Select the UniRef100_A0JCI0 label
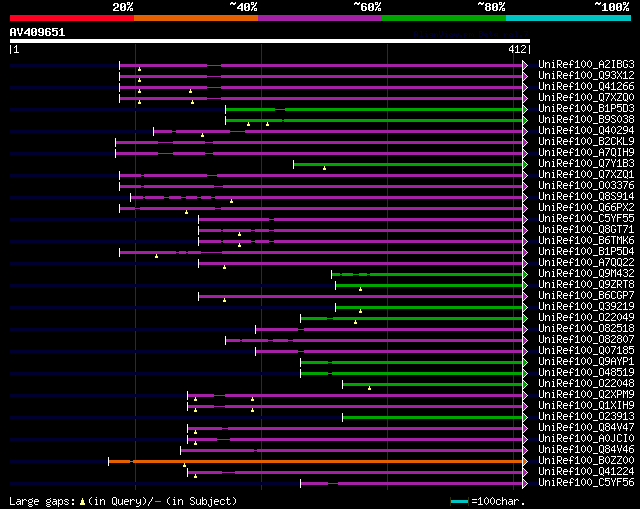The width and height of the screenshot is (640, 509). tap(586, 439)
